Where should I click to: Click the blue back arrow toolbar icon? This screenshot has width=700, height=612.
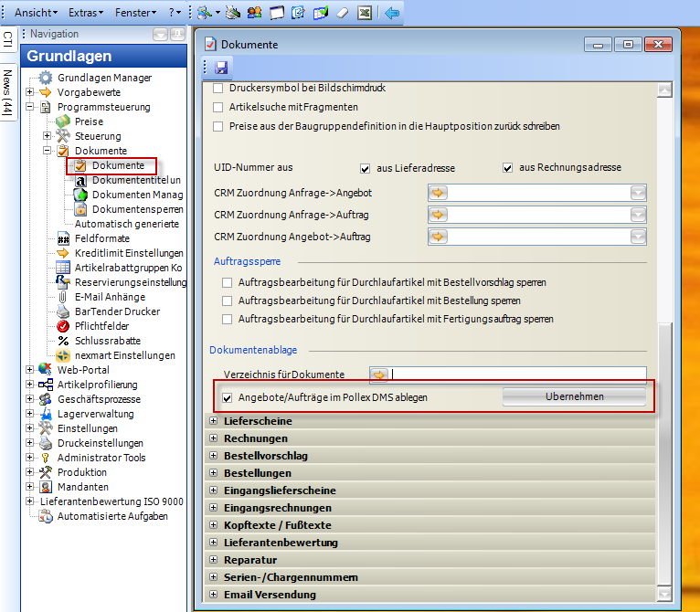(x=392, y=13)
